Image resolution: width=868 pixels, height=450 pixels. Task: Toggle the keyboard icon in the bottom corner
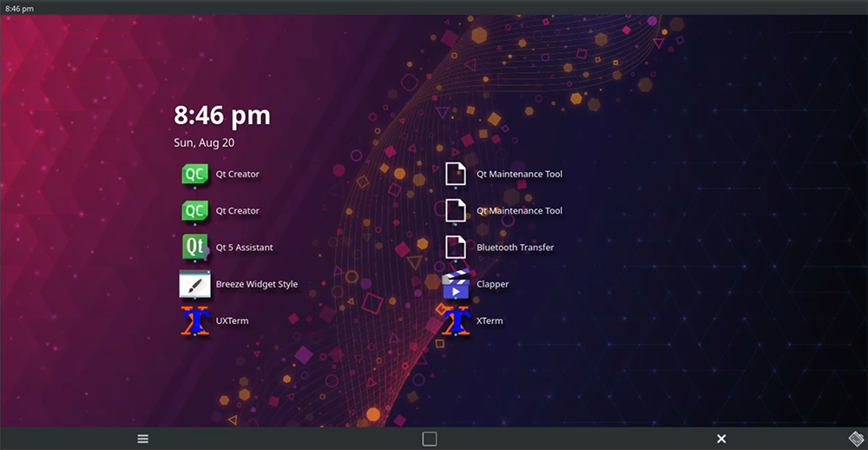(855, 439)
